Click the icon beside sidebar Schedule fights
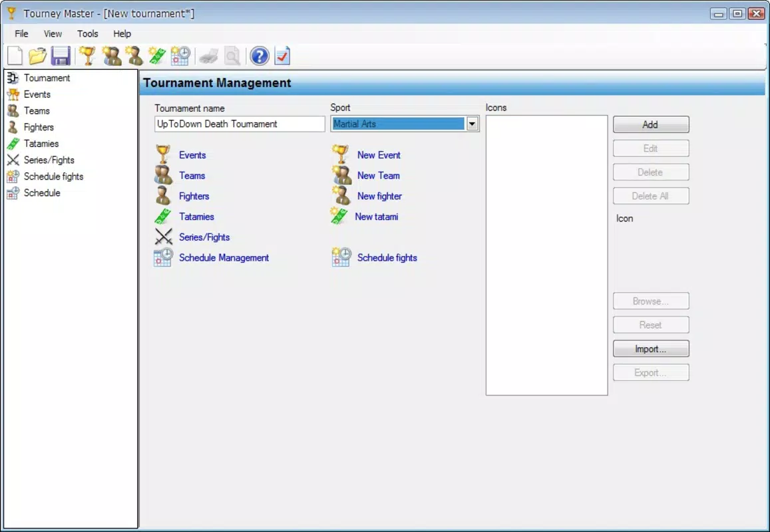770x532 pixels. click(x=13, y=177)
